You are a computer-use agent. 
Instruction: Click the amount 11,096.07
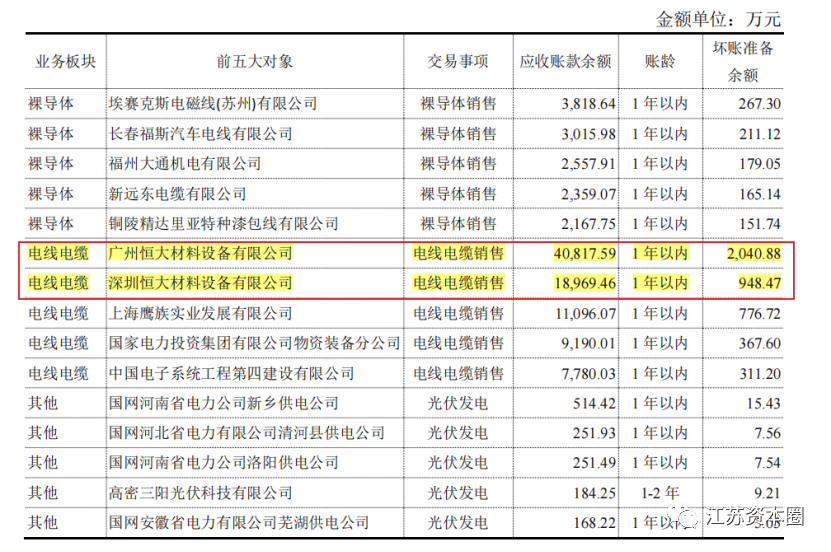click(586, 314)
